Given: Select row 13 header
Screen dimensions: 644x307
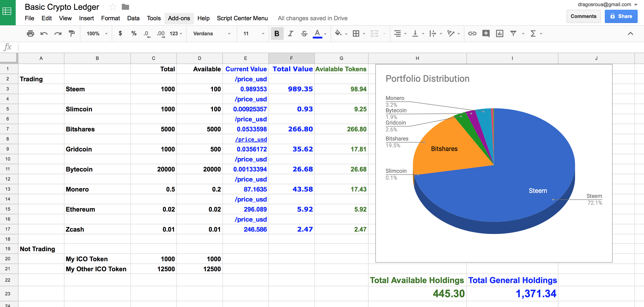Looking at the screenshot, I should [8, 189].
